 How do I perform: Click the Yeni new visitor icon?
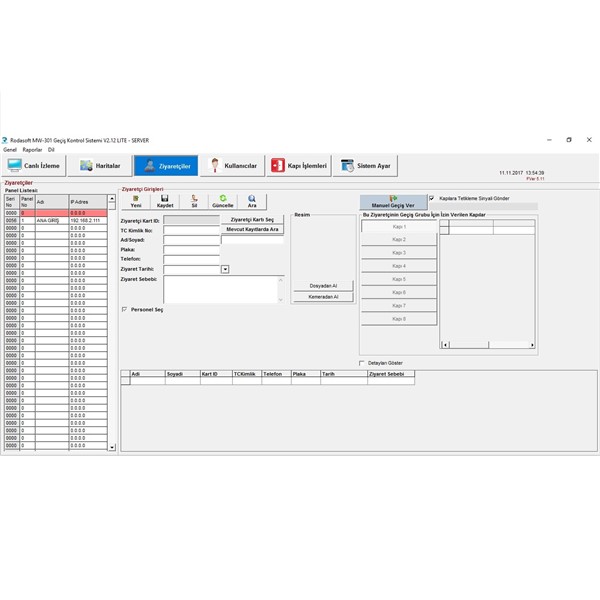pos(136,201)
